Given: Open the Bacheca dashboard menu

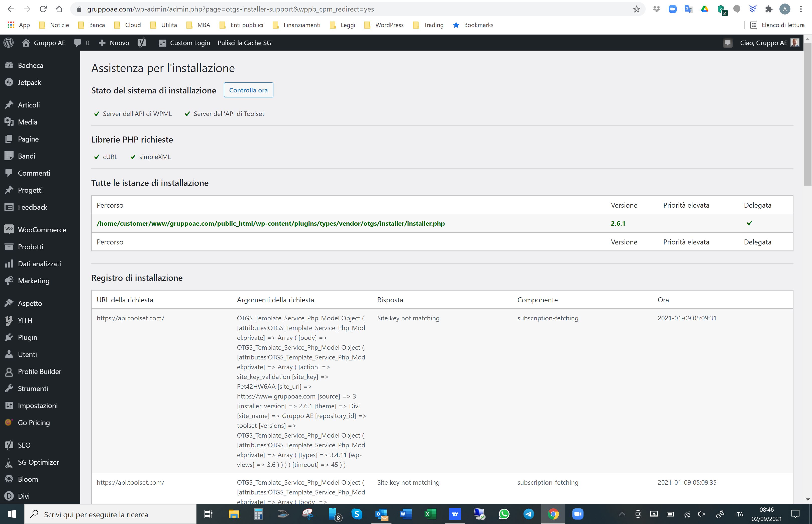Looking at the screenshot, I should coord(30,65).
